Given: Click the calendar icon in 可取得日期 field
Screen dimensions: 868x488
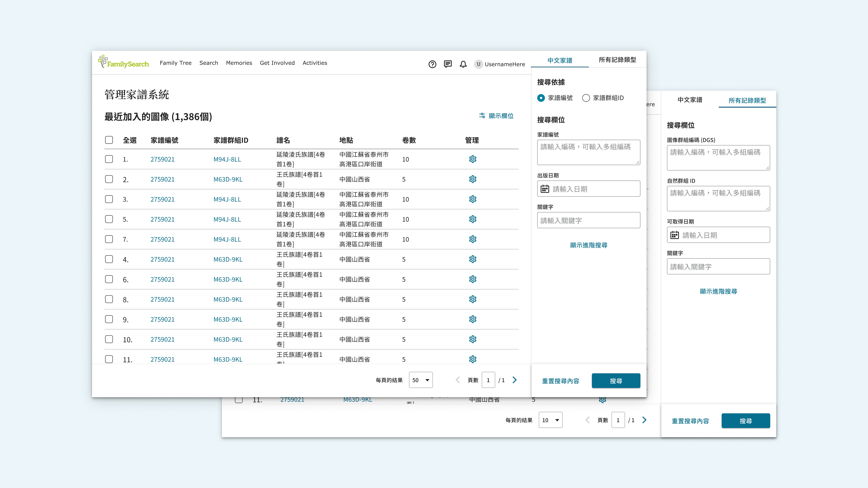Looking at the screenshot, I should pos(675,235).
